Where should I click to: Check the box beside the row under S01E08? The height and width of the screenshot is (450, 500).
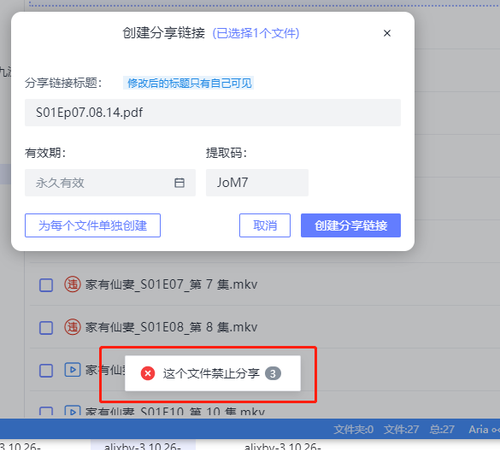[x=46, y=370]
